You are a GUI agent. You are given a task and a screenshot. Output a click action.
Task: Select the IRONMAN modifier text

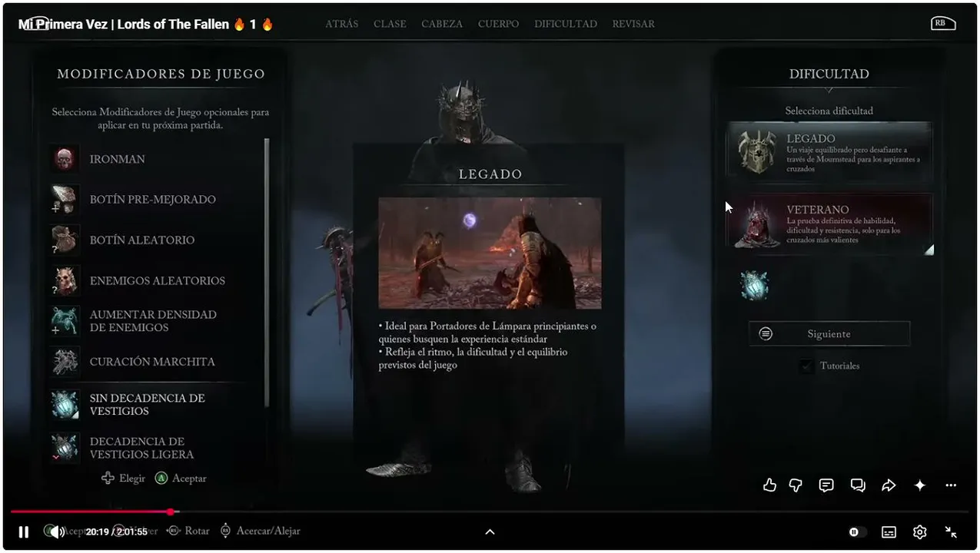[118, 159]
